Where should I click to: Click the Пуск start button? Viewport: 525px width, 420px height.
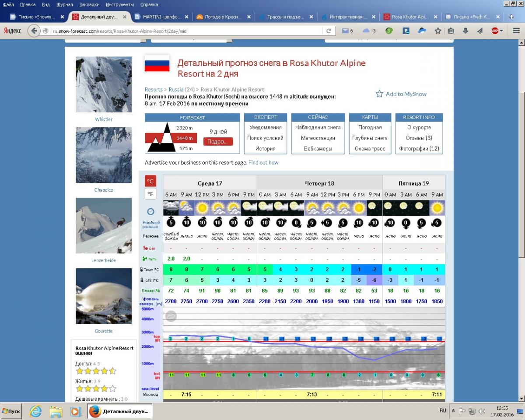tap(12, 411)
